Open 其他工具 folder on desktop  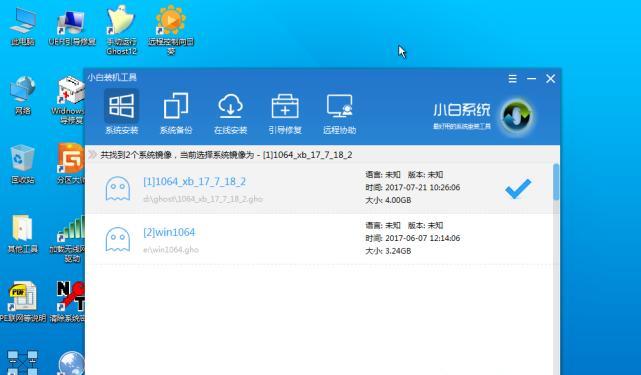click(x=22, y=233)
